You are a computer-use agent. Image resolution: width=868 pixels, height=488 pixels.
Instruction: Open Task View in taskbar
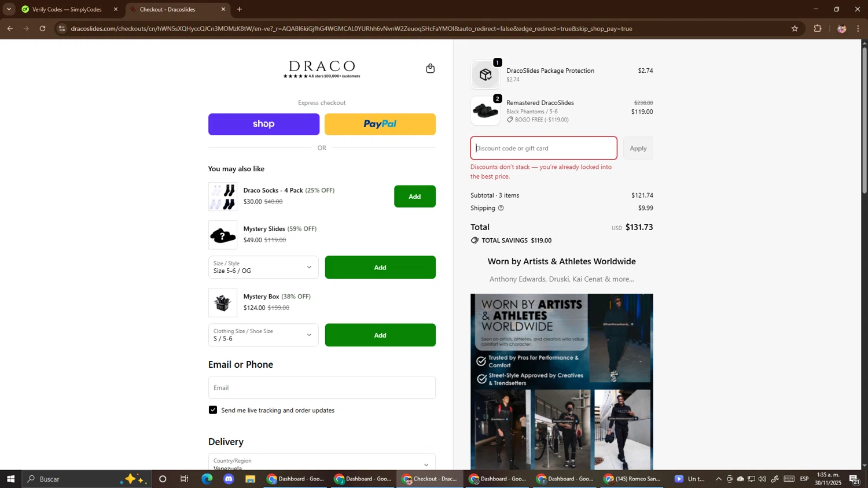tap(185, 479)
